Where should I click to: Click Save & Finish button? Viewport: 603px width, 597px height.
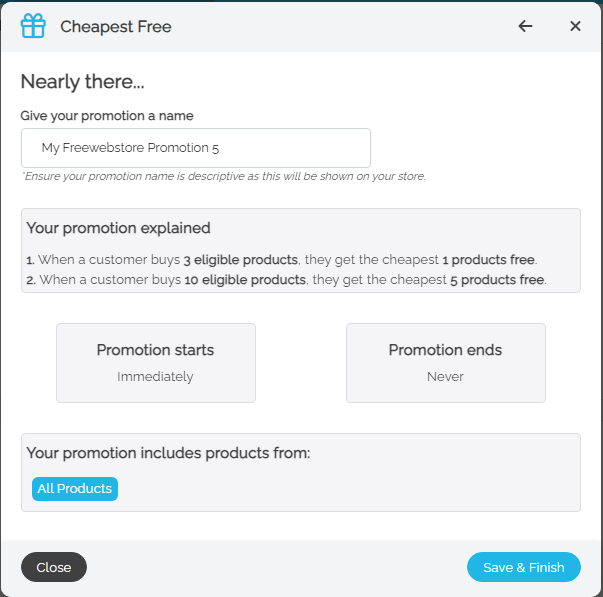[523, 567]
